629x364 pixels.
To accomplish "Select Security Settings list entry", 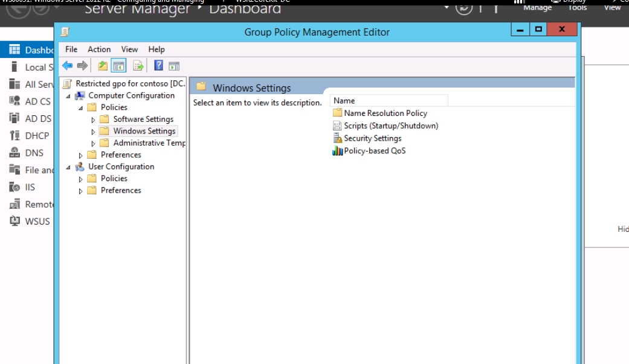I will (x=373, y=138).
